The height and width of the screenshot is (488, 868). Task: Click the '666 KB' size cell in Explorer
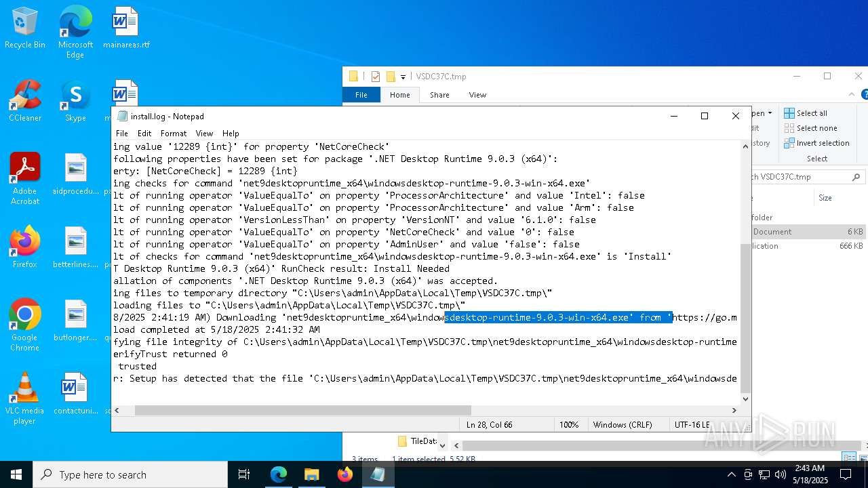(x=851, y=246)
